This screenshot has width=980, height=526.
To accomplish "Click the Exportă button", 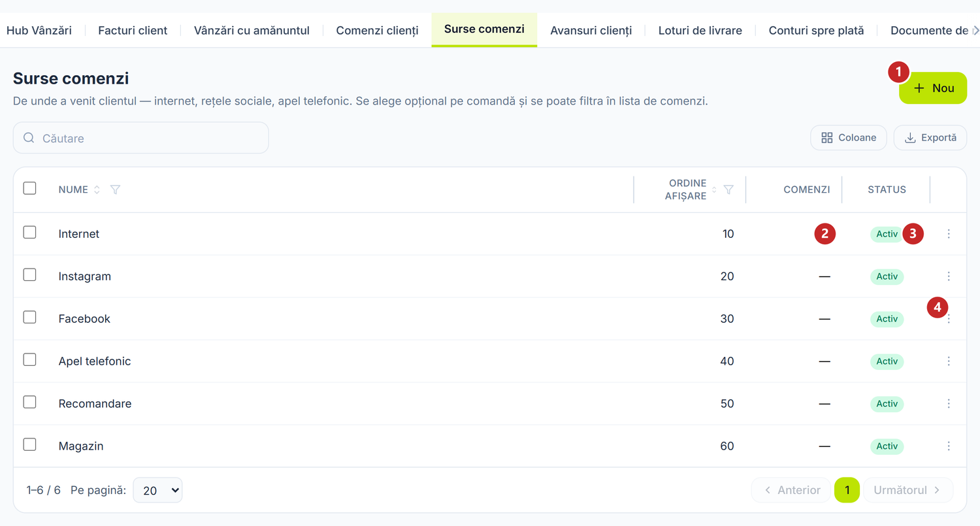I will coord(930,138).
